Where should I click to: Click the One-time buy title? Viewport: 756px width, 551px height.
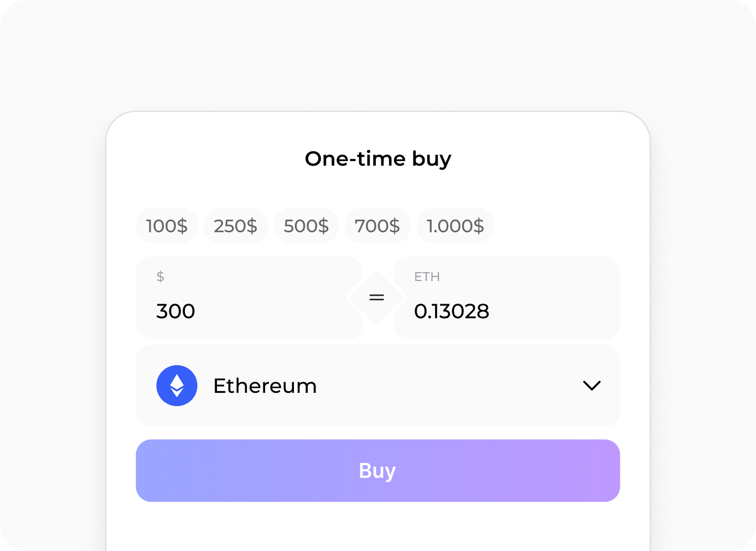tap(378, 159)
